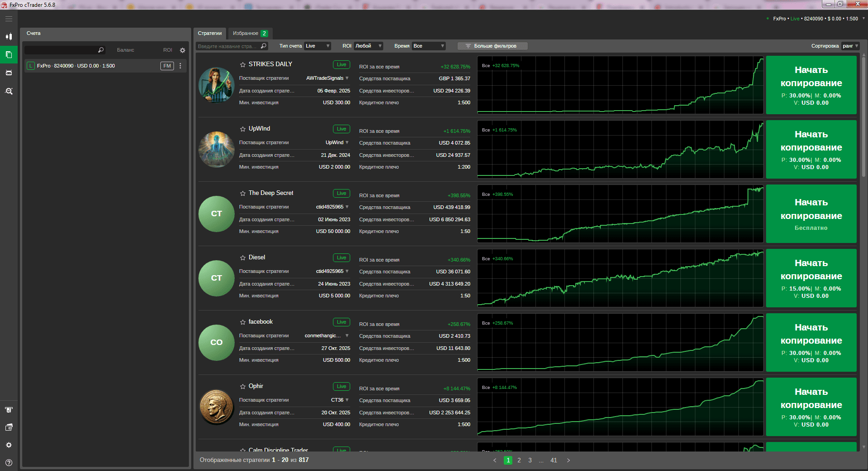Click strategy search magnifier icon
Viewport: 868px width, 471px height.
tap(264, 46)
